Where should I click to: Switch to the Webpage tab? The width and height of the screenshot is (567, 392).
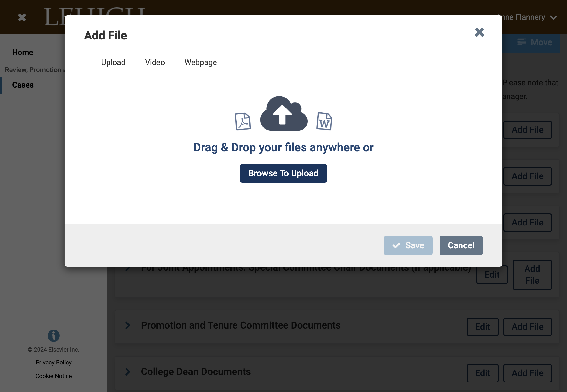pyautogui.click(x=200, y=62)
